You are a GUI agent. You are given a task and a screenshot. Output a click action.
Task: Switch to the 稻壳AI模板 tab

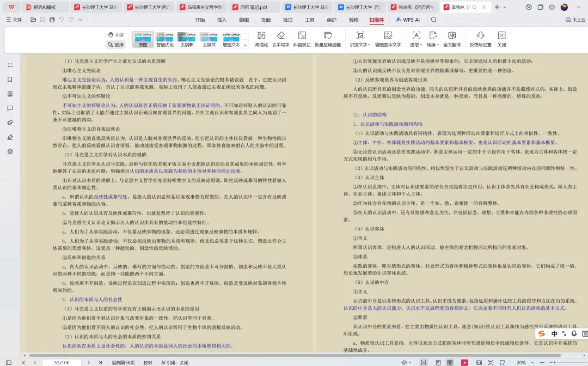coord(44,7)
